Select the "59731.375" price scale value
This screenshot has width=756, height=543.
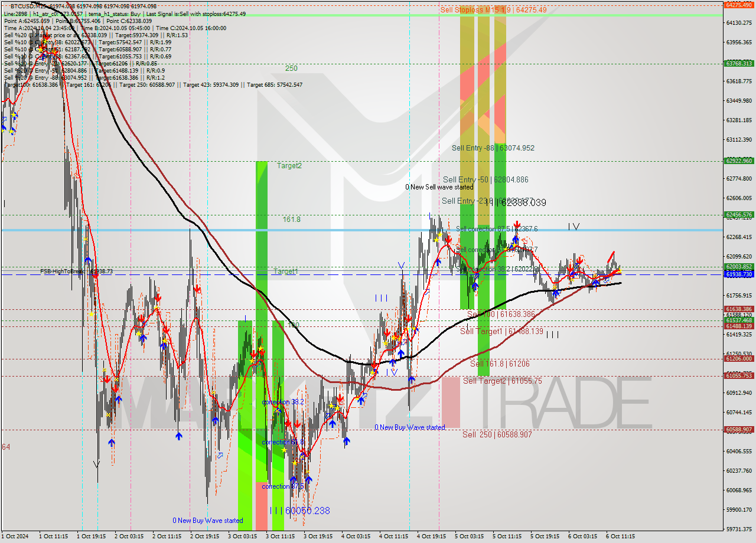739,529
